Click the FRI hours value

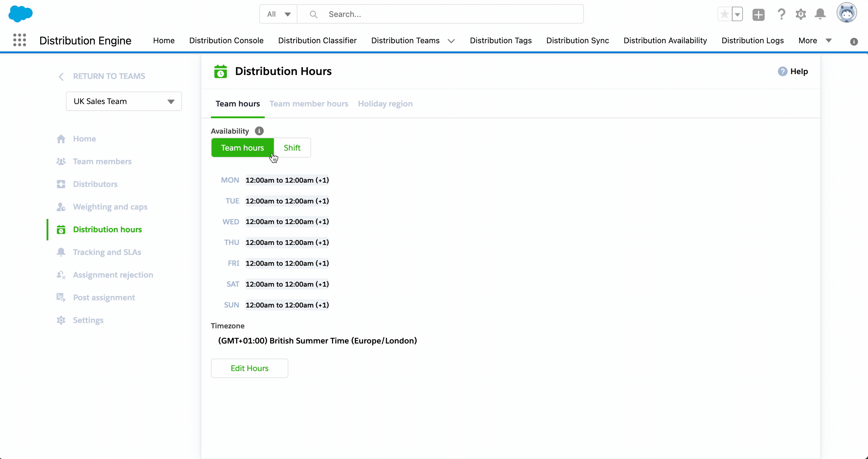287,264
